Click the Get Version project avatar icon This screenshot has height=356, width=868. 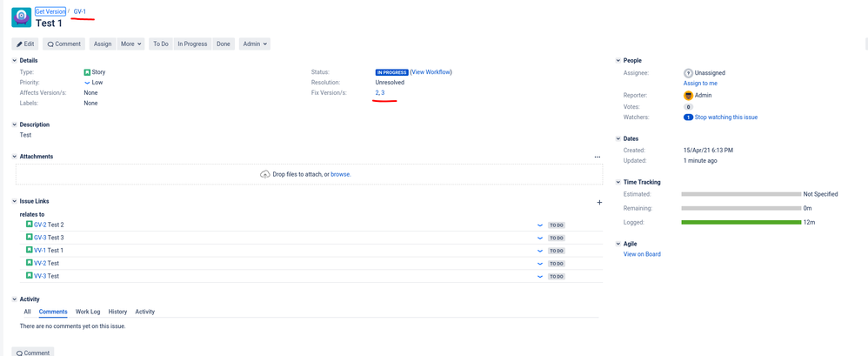pos(21,17)
